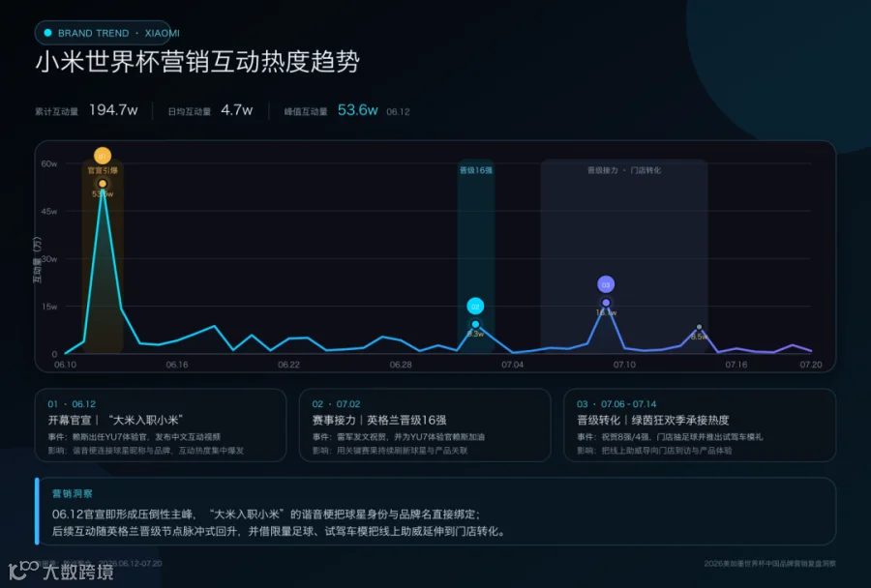Click the 4.7w daily average value
The height and width of the screenshot is (588, 871).
(x=237, y=110)
